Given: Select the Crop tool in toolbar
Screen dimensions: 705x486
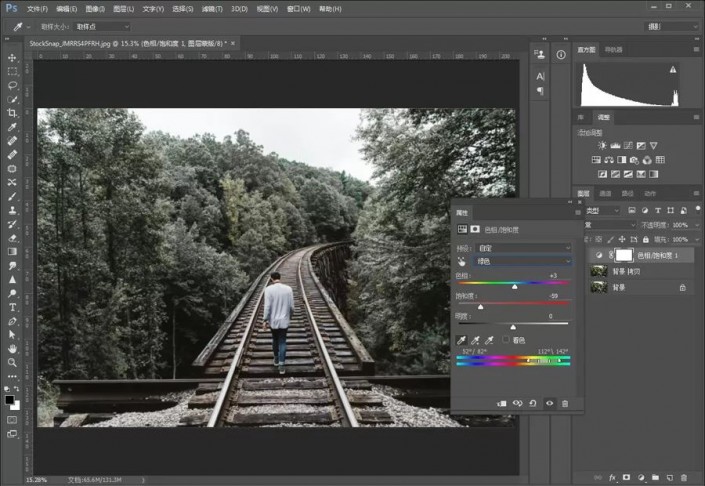Looking at the screenshot, I should (12, 113).
